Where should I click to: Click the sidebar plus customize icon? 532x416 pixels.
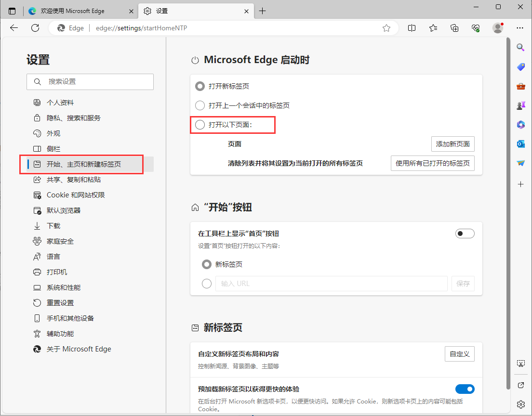(521, 184)
